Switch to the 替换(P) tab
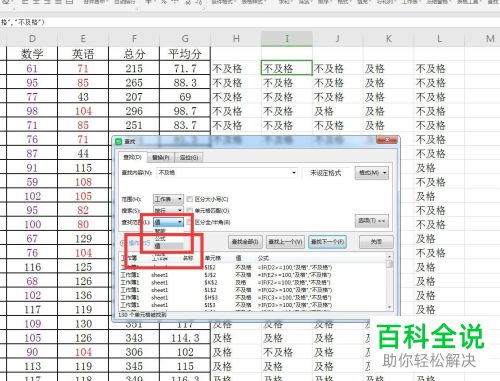Screen dimensions: 500x381 160,157
